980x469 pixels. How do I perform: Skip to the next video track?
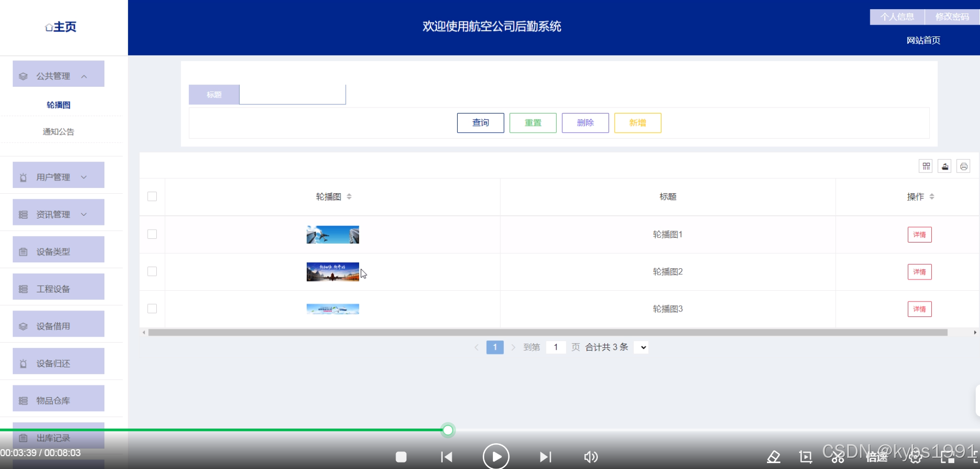[545, 457]
